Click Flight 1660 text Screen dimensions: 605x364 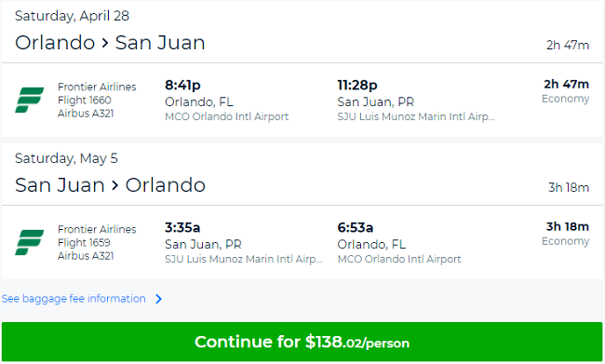pyautogui.click(x=85, y=101)
